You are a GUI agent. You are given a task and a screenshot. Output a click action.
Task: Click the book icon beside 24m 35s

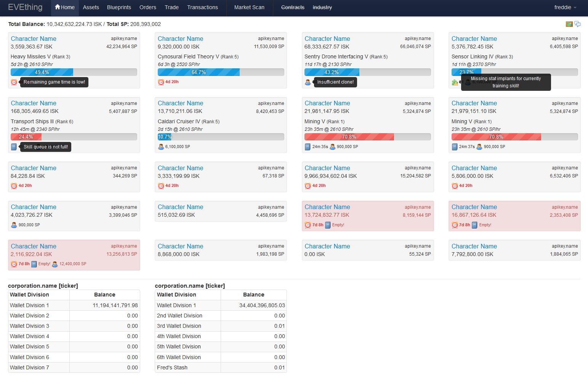coord(308,147)
